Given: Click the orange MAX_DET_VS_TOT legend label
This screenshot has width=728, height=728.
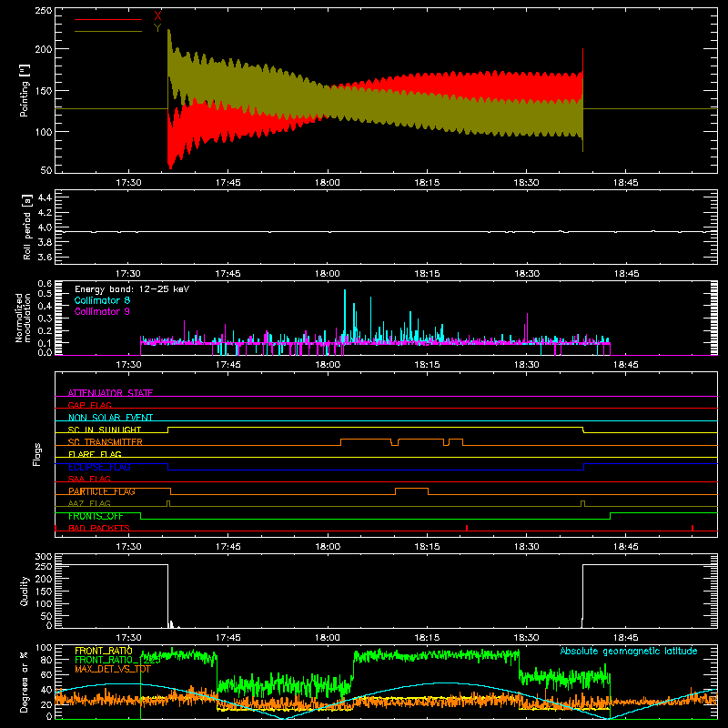Looking at the screenshot, I should pos(112,669).
